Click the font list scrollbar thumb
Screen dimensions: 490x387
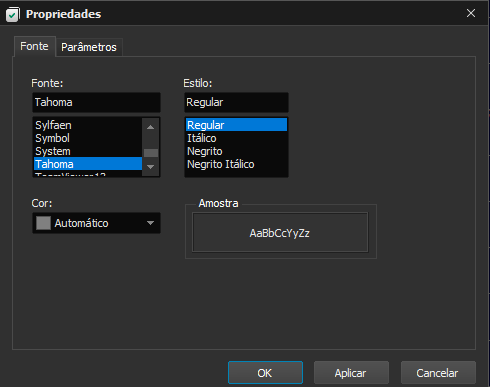(151, 153)
